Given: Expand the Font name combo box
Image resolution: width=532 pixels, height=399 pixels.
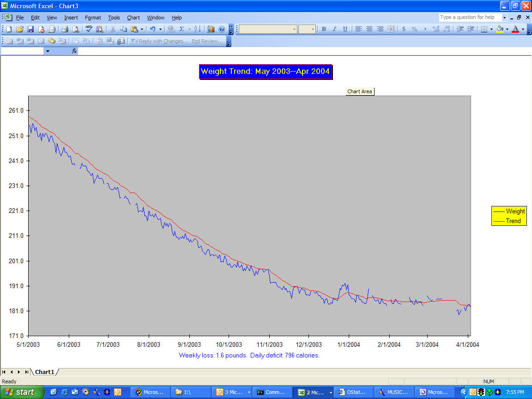Looking at the screenshot, I should click(x=294, y=29).
